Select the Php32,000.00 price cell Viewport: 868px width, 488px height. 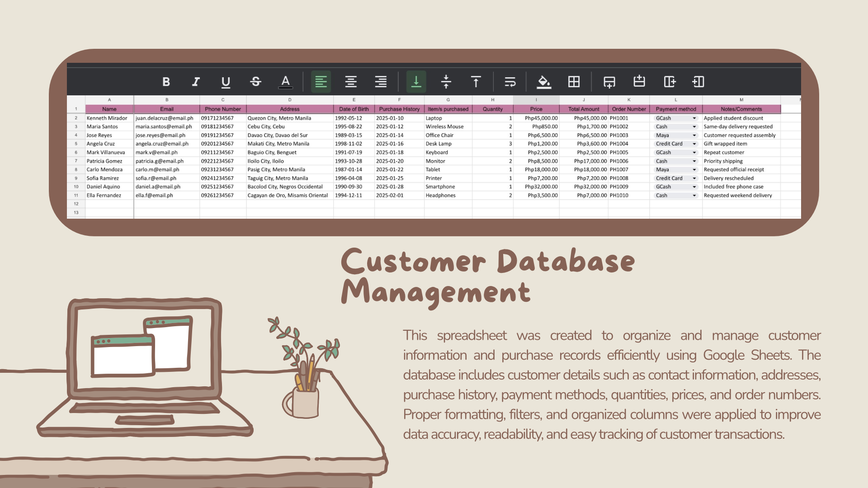[x=536, y=187]
